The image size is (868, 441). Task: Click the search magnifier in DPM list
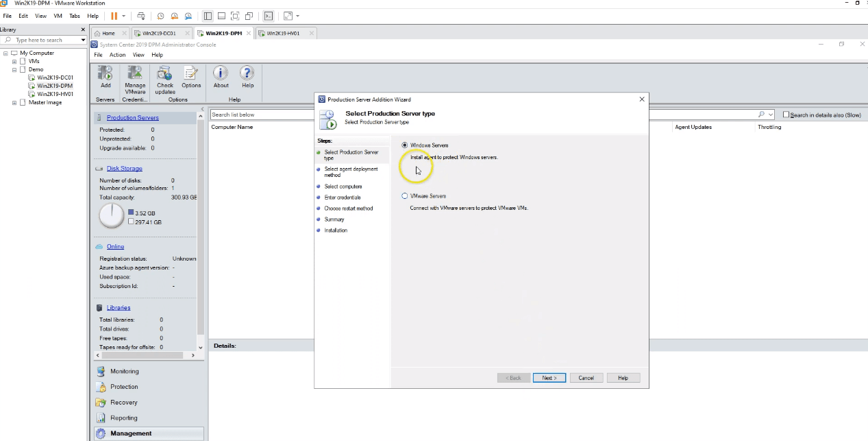point(761,115)
